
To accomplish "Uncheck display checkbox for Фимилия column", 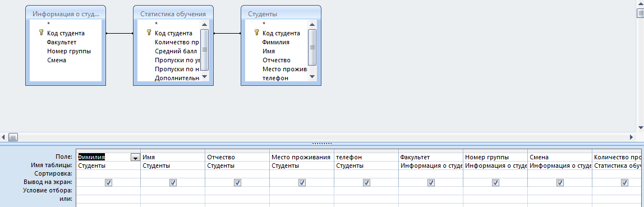I will tap(108, 182).
